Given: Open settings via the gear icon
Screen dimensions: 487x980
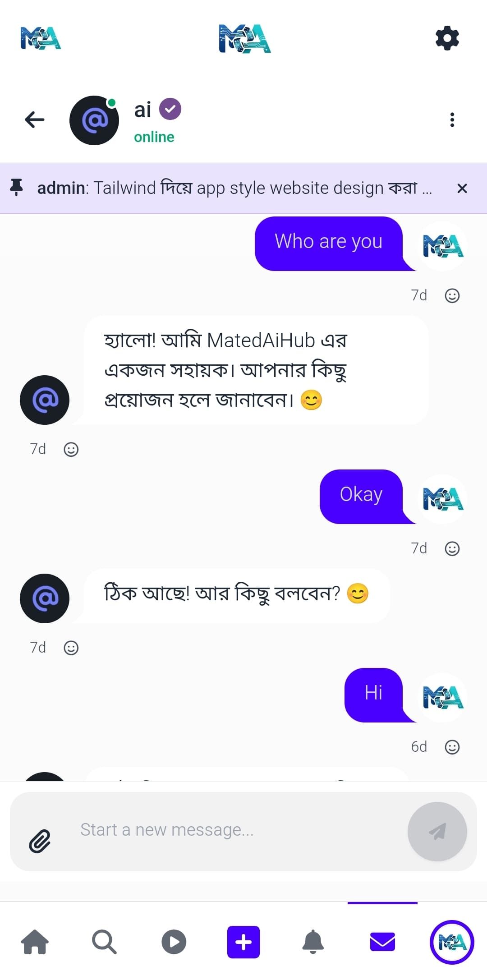Looking at the screenshot, I should coord(447,38).
